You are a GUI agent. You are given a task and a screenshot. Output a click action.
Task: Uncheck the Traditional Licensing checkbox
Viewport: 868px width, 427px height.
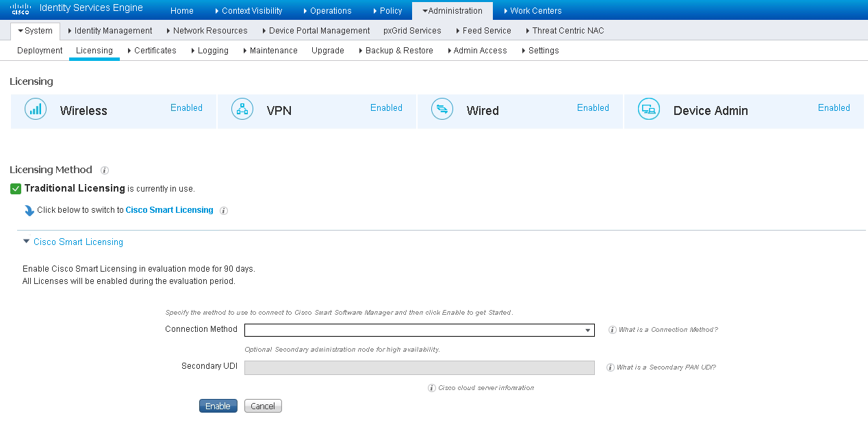[15, 188]
